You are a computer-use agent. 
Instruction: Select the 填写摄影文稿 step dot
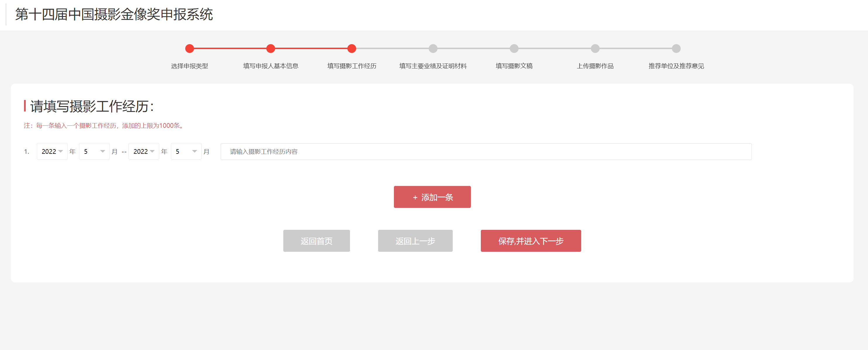514,49
